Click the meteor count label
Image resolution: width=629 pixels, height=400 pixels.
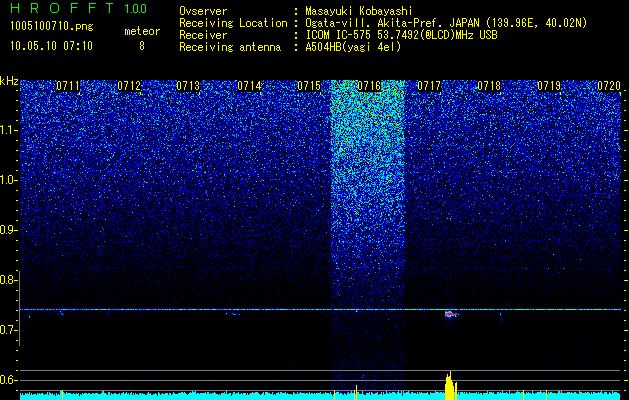[x=142, y=31]
